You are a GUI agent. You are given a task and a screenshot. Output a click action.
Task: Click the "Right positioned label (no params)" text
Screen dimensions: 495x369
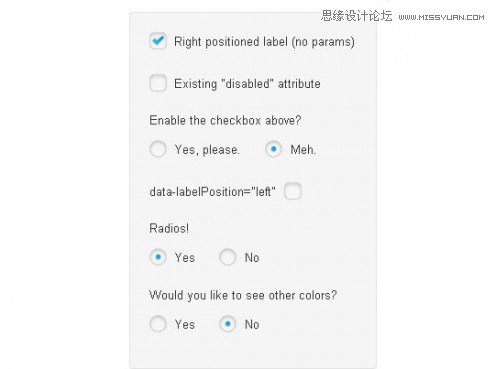264,42
